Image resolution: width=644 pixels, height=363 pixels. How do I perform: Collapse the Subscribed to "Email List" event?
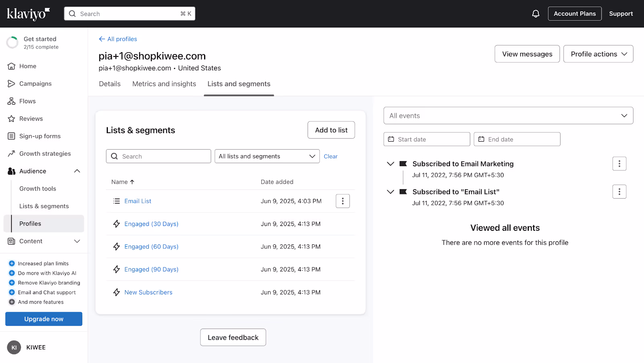point(390,192)
